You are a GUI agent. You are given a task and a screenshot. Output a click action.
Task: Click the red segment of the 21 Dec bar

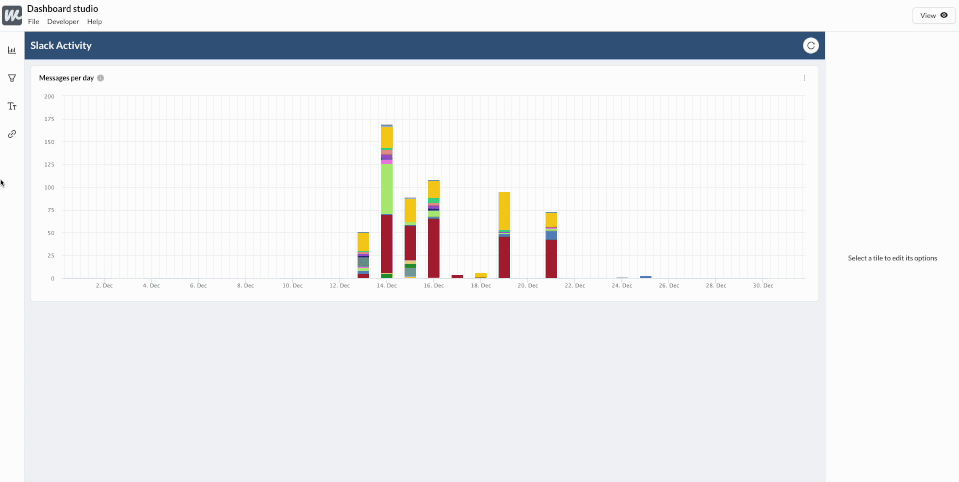click(x=551, y=259)
